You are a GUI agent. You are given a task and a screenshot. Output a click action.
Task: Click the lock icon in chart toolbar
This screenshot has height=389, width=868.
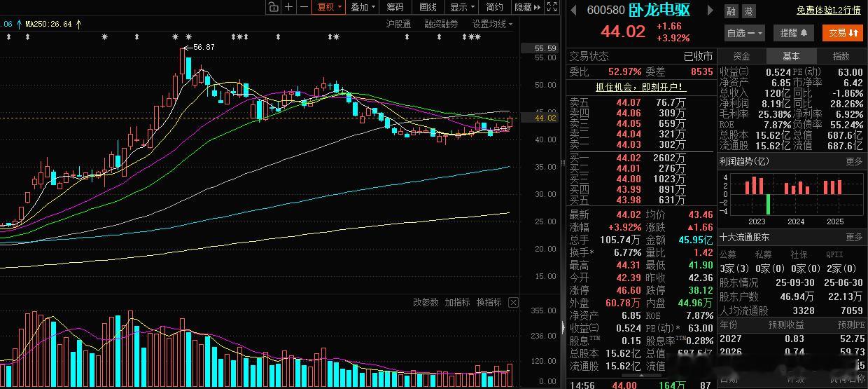274,7
